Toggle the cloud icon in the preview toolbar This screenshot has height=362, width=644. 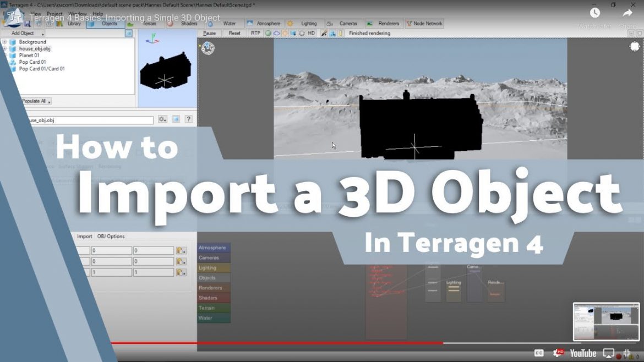click(x=277, y=33)
